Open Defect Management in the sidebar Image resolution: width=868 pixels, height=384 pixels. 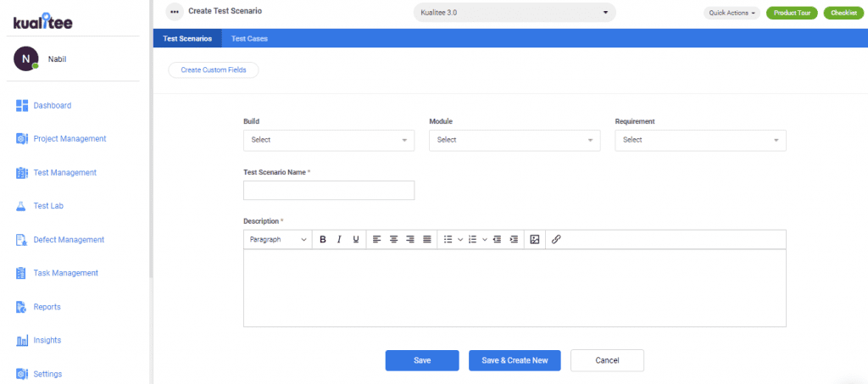pos(69,240)
